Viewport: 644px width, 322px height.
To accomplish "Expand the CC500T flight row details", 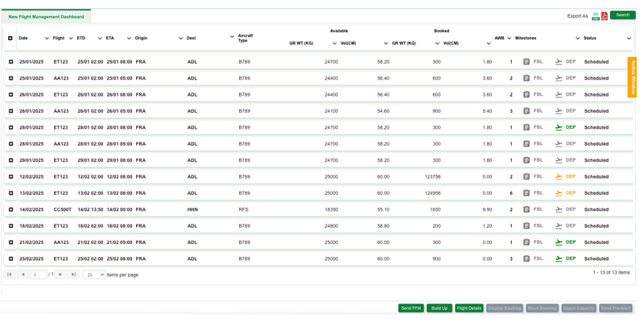I will pos(10,209).
